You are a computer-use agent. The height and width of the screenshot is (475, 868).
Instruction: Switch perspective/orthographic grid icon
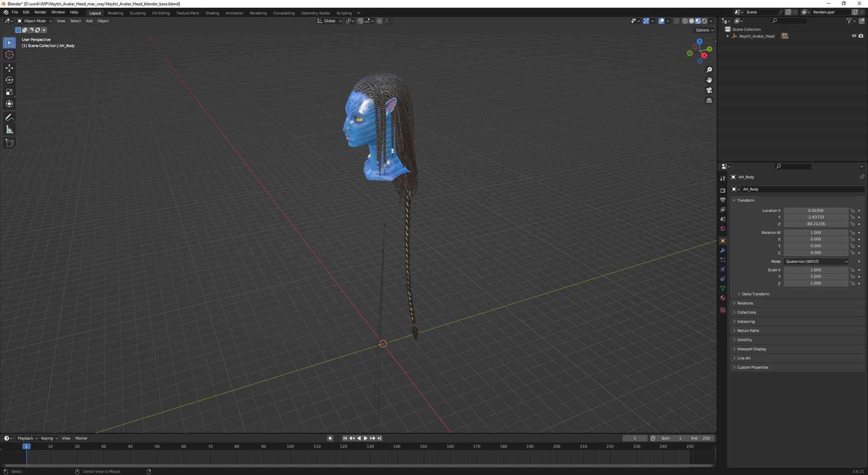pyautogui.click(x=709, y=100)
